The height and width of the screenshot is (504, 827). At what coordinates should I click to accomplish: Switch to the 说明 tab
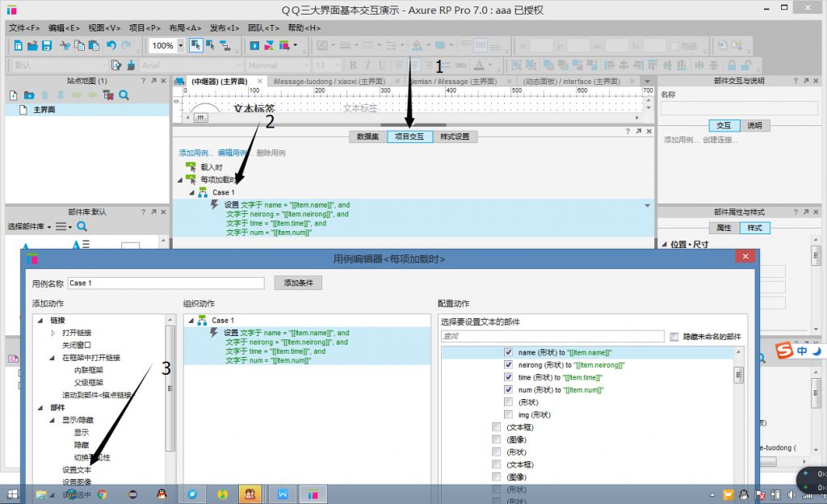point(754,125)
